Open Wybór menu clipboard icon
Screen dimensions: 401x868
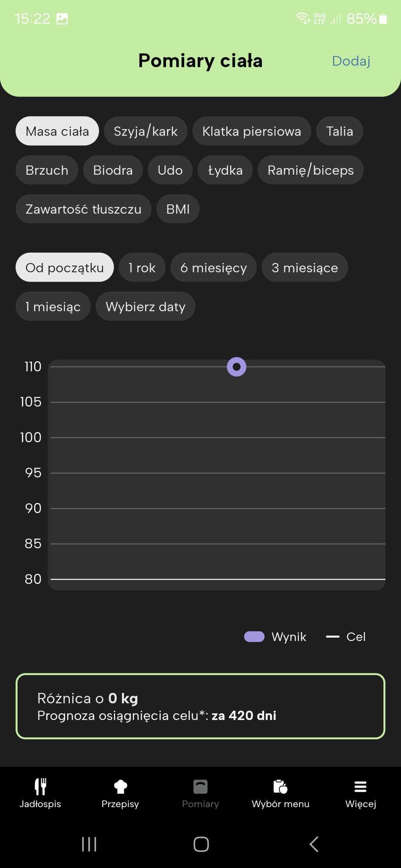pos(280,786)
